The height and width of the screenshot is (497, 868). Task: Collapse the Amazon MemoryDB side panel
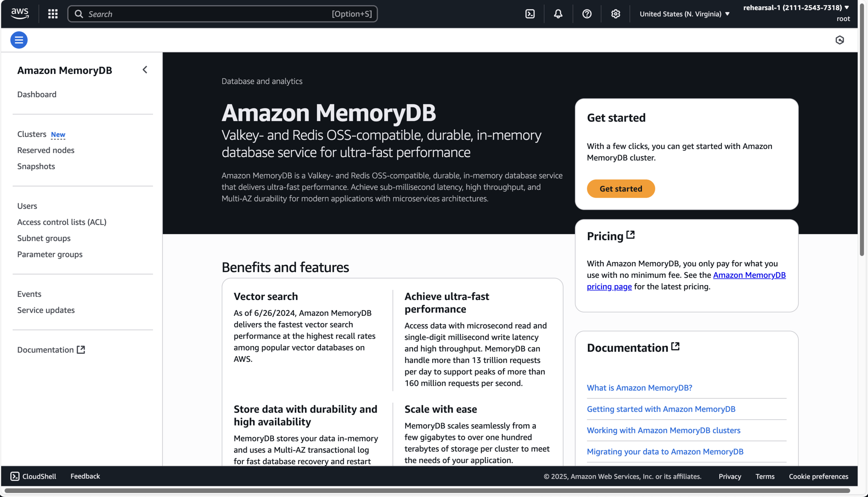tap(145, 70)
